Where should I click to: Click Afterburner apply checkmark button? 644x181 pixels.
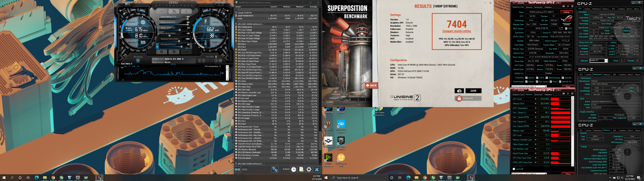tap(186, 52)
